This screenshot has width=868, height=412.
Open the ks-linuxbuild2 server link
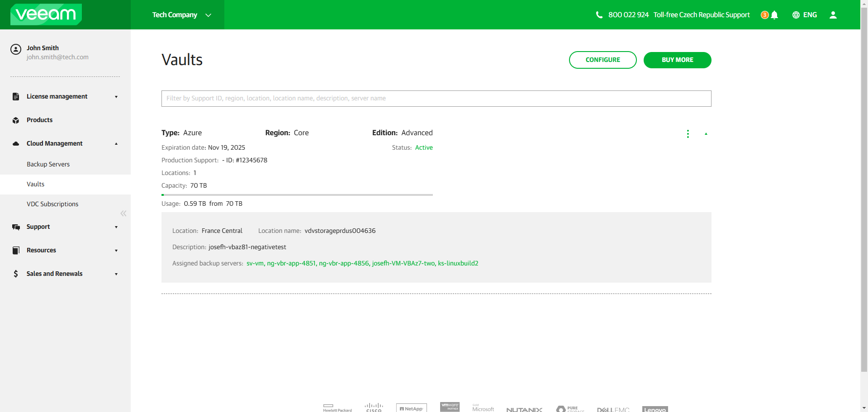tap(458, 263)
